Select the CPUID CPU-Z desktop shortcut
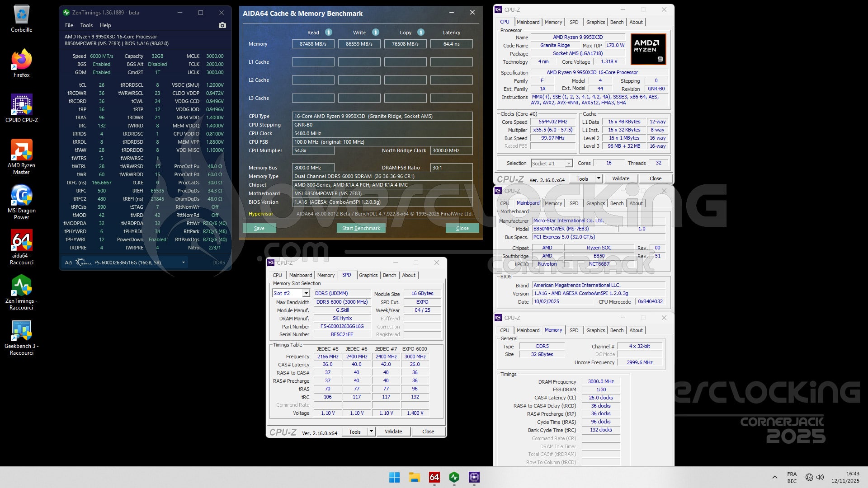 click(21, 109)
